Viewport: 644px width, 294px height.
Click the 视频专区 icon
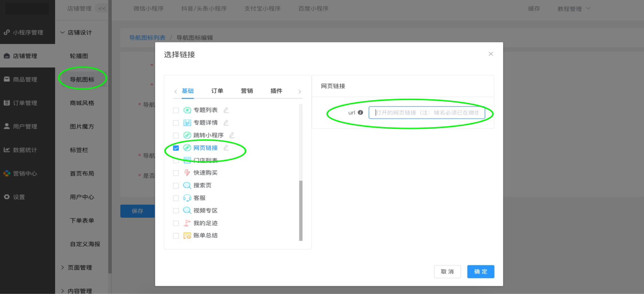[187, 210]
